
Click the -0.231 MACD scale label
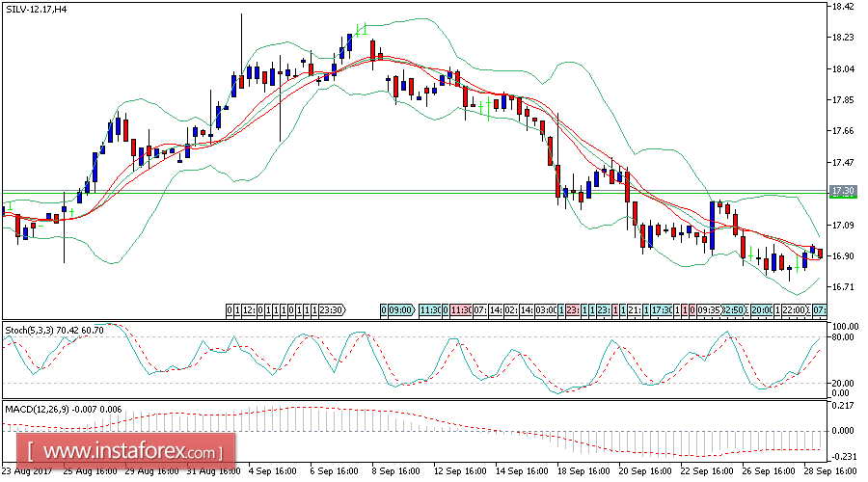point(842,456)
